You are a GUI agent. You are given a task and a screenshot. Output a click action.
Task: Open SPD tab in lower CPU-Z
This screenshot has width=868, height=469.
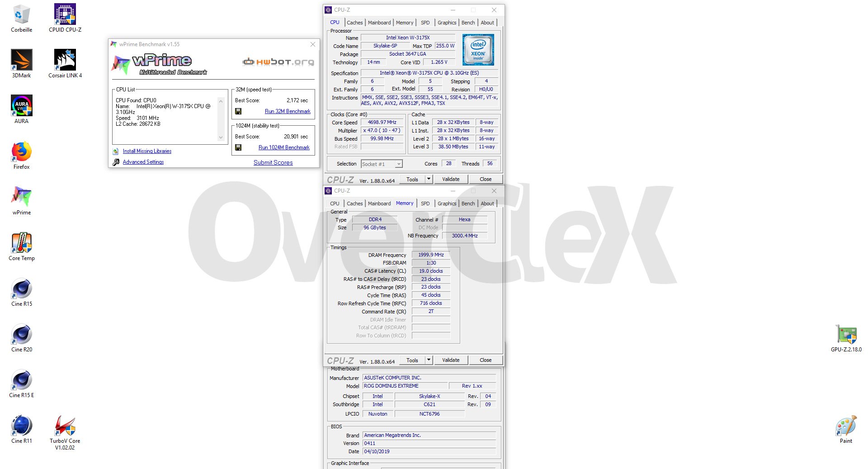425,204
